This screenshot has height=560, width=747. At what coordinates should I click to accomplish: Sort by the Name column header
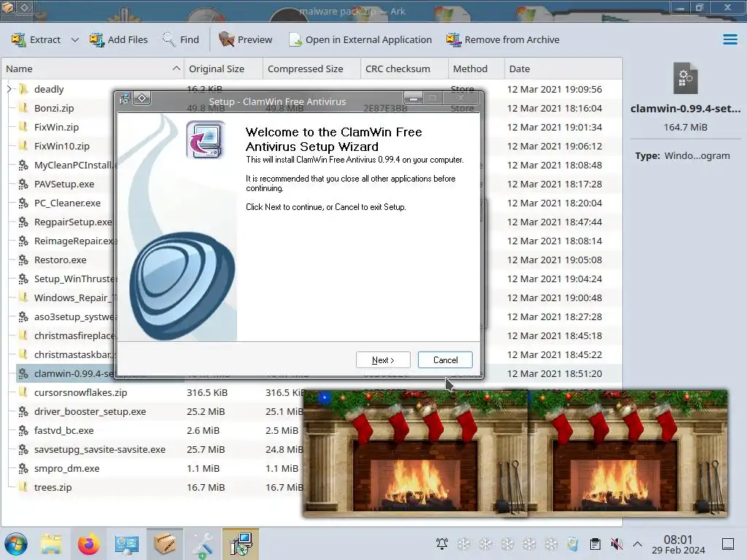point(93,69)
